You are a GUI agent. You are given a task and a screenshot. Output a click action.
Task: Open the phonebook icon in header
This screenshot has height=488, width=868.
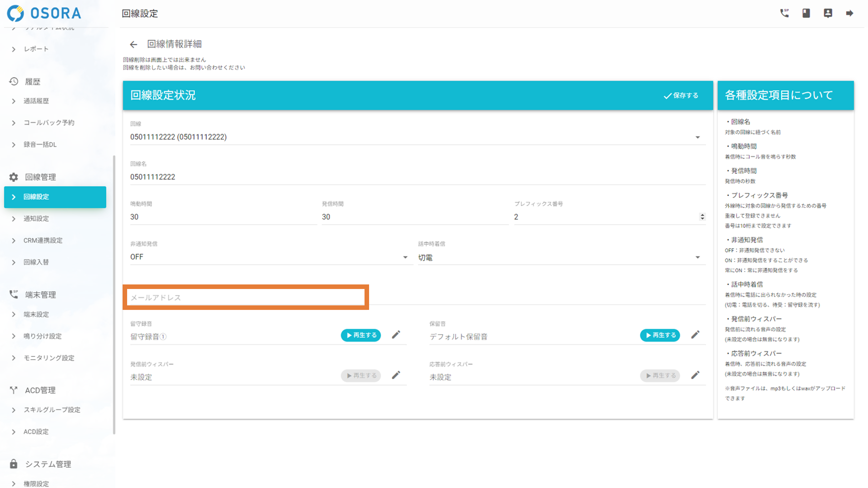coord(806,13)
